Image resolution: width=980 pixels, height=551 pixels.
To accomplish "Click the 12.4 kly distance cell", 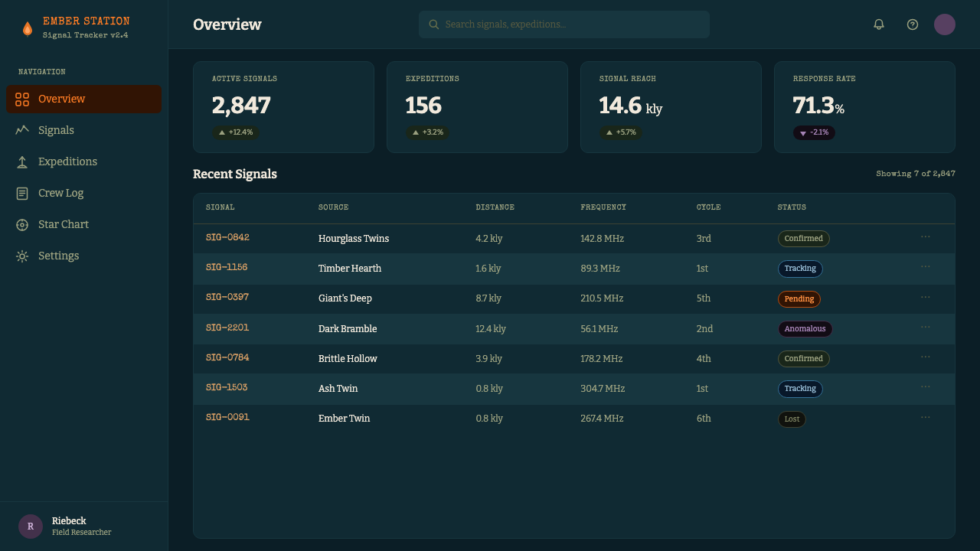I will coord(491,329).
